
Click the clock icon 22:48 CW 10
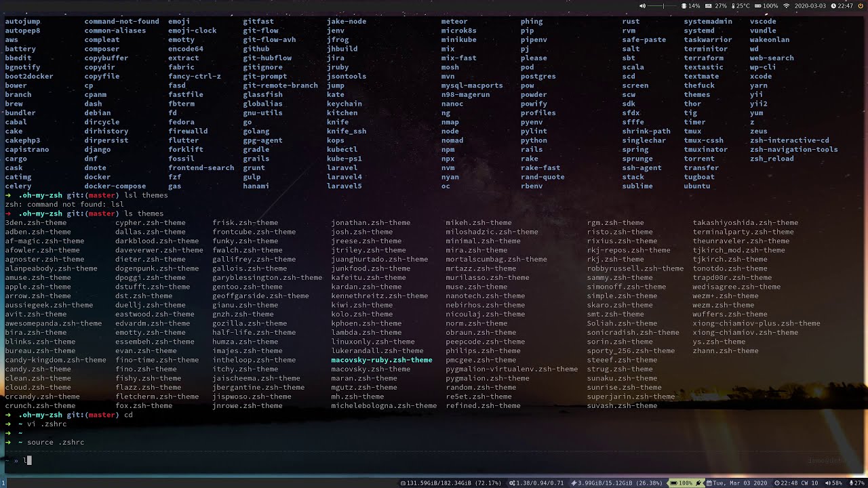(778, 483)
